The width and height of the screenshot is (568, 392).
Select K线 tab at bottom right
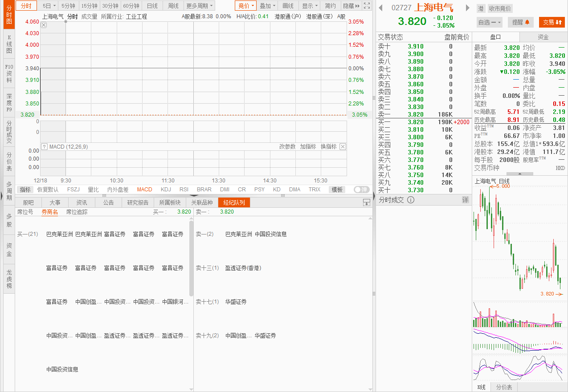[482, 387]
